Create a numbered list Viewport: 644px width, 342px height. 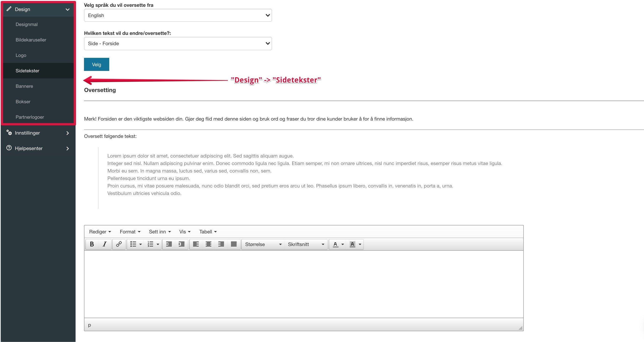point(150,244)
